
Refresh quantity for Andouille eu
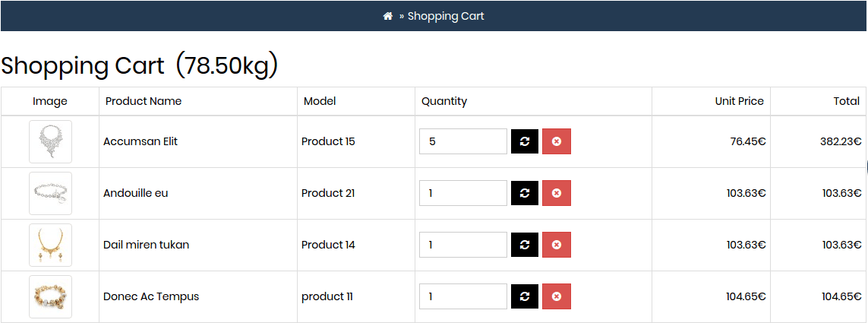pos(525,193)
